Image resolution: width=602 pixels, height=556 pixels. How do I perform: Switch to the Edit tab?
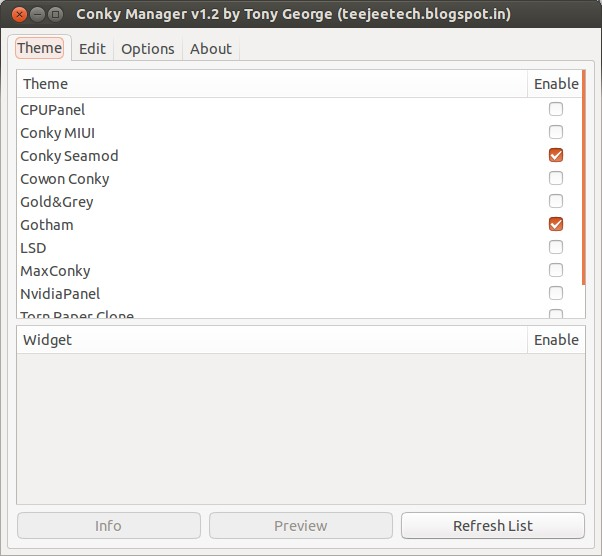pos(92,49)
